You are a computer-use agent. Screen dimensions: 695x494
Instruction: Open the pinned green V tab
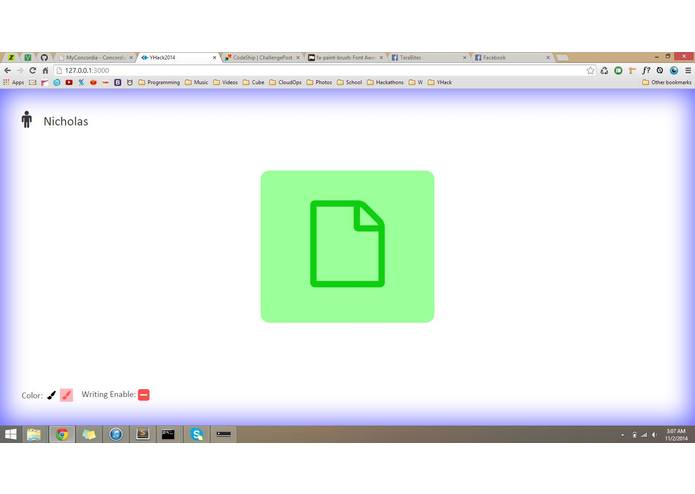click(x=27, y=58)
